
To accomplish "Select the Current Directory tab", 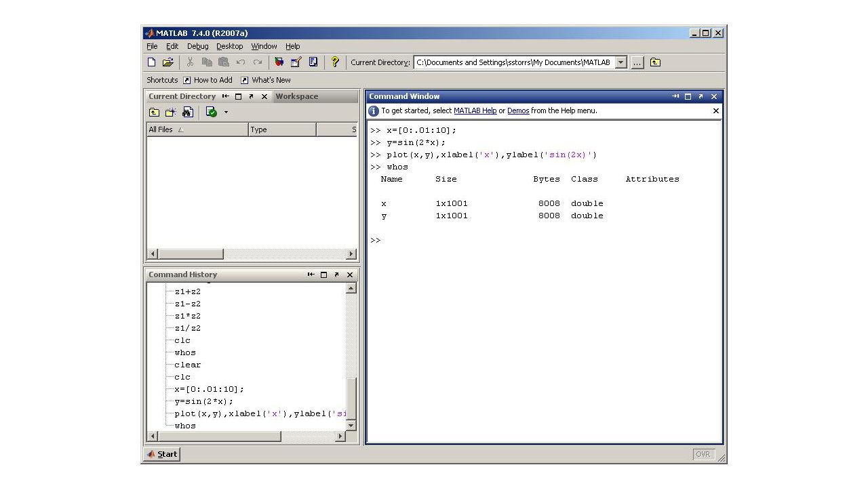I will click(x=182, y=96).
